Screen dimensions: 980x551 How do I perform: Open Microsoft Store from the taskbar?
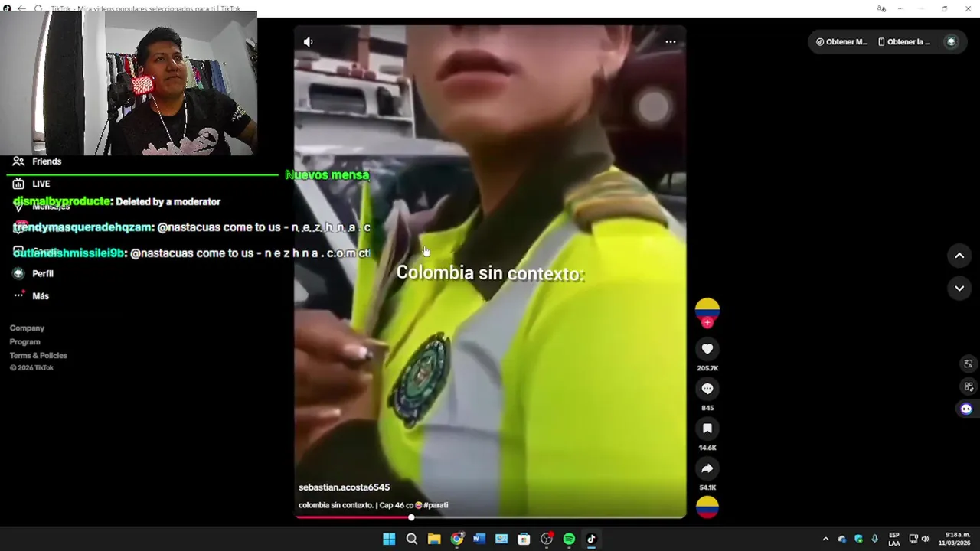524,539
